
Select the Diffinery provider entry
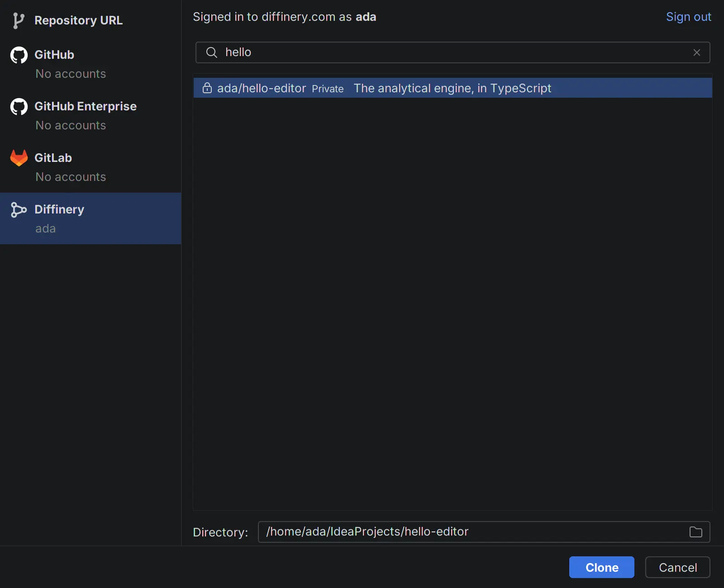coord(90,218)
